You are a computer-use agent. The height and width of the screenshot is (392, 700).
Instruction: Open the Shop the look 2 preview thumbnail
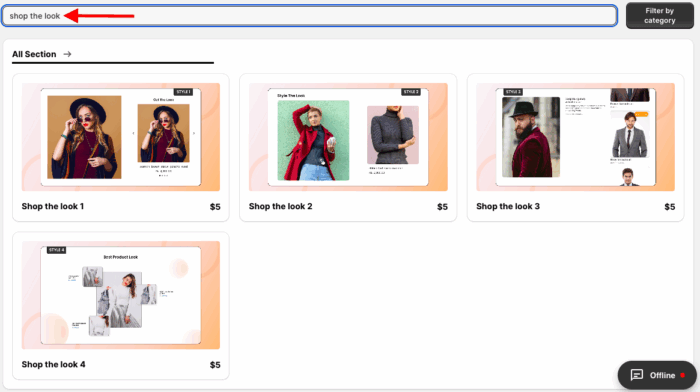tap(348, 137)
